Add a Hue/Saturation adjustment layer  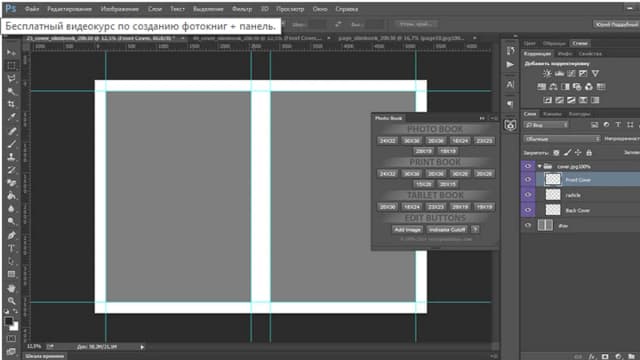point(541,87)
